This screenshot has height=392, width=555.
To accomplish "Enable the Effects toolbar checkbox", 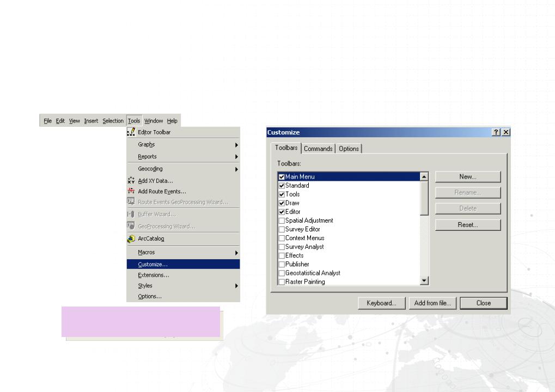I will coord(282,255).
